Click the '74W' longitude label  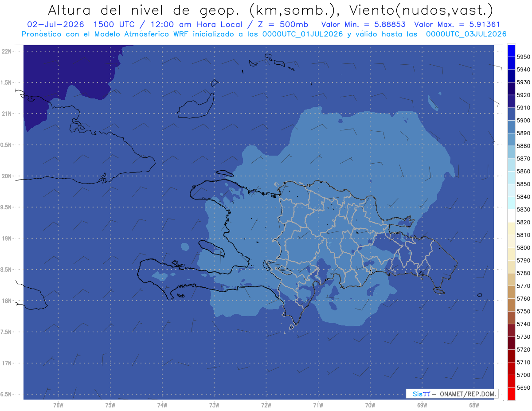(x=162, y=405)
